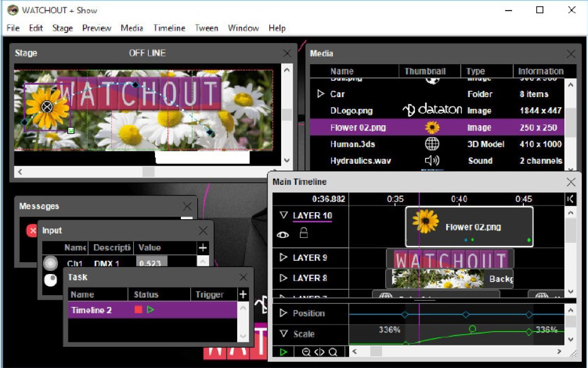Toggle the lock on Layer 10

304,234
